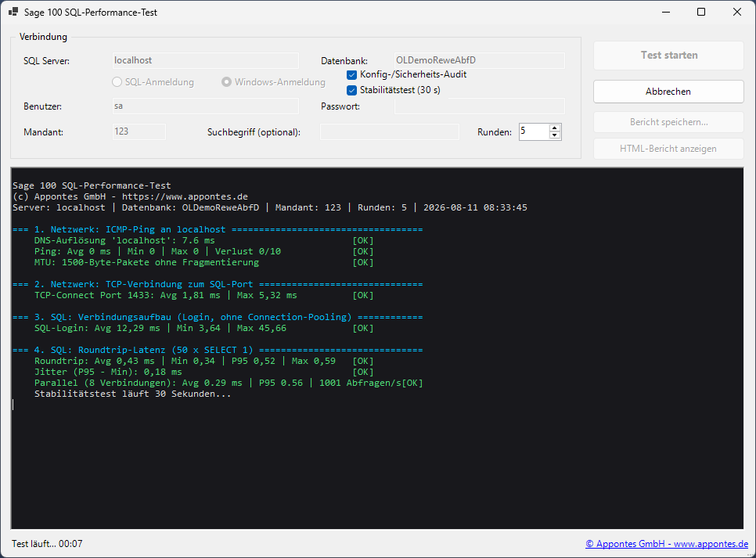Click the Datenbank field OLDemoReweAbfD
The image size is (756, 558).
(x=479, y=60)
